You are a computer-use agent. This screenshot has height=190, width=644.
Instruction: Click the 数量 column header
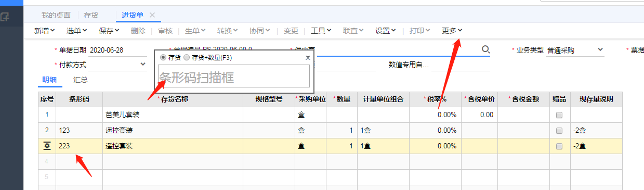341,99
